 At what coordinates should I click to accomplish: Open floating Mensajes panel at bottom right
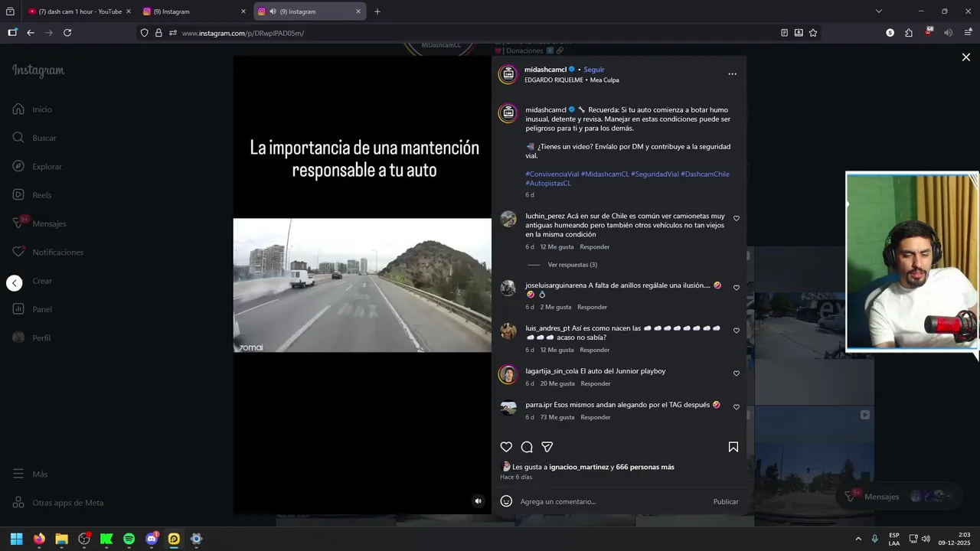[x=900, y=496]
